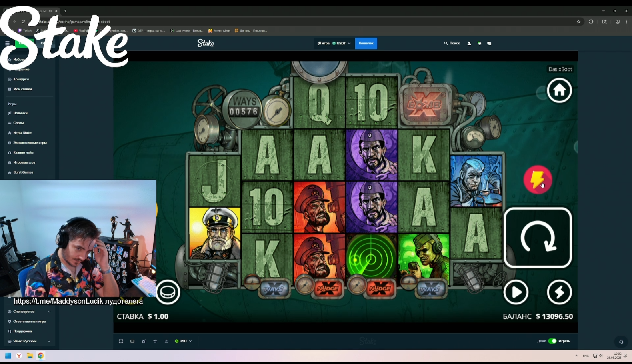Click the Stake logo in the header
Viewport: 632px width, 364px height.
coord(206,43)
